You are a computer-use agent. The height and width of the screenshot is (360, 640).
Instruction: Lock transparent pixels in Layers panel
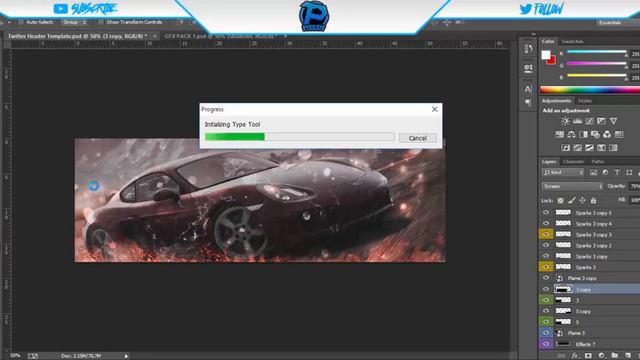pyautogui.click(x=560, y=200)
